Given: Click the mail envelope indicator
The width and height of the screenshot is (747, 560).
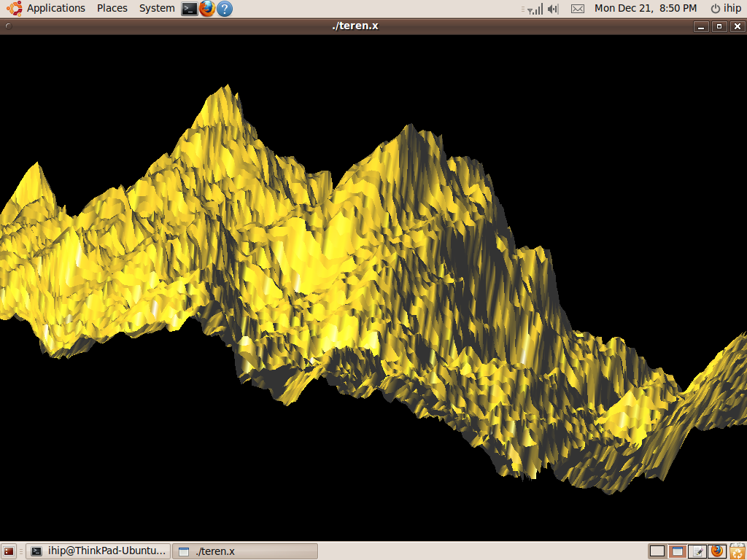Looking at the screenshot, I should coord(577,9).
